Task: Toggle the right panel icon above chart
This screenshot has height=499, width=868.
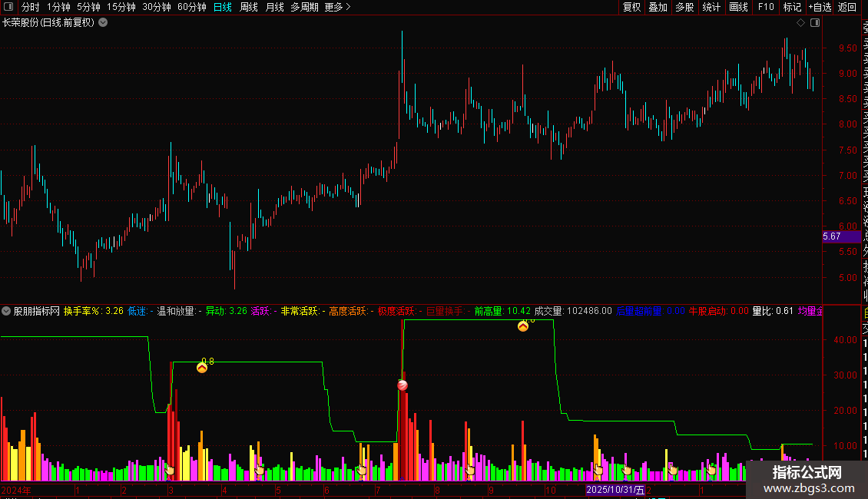Action: point(815,23)
